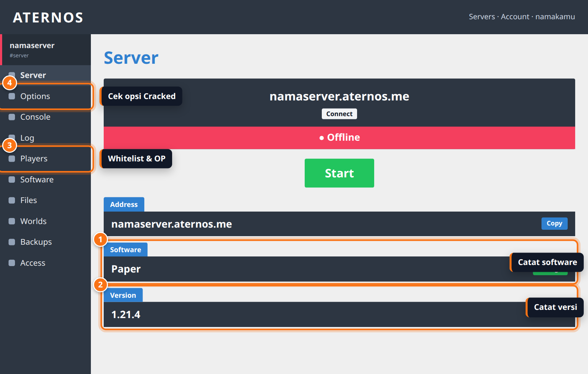Click the Software label above Paper
The height and width of the screenshot is (374, 588).
(x=125, y=250)
